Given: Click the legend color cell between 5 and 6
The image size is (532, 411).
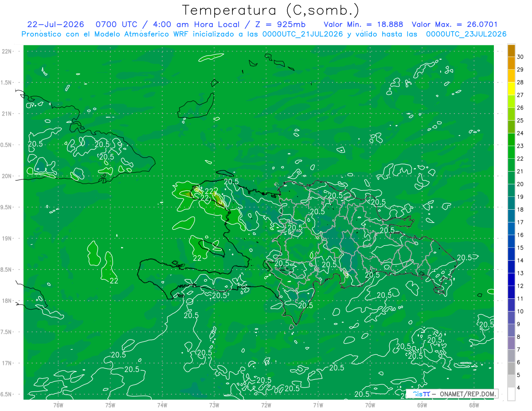Looking at the screenshot, I should point(511,368).
